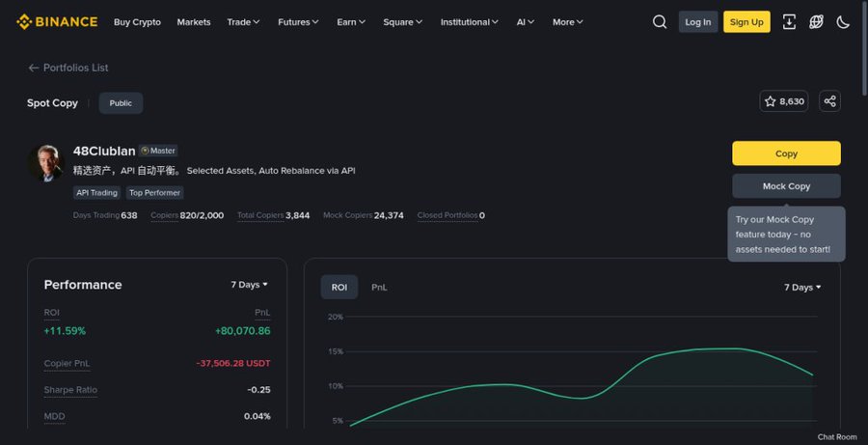Favorite the portfolio via star 8,630
The height and width of the screenshot is (445, 868).
(x=784, y=100)
